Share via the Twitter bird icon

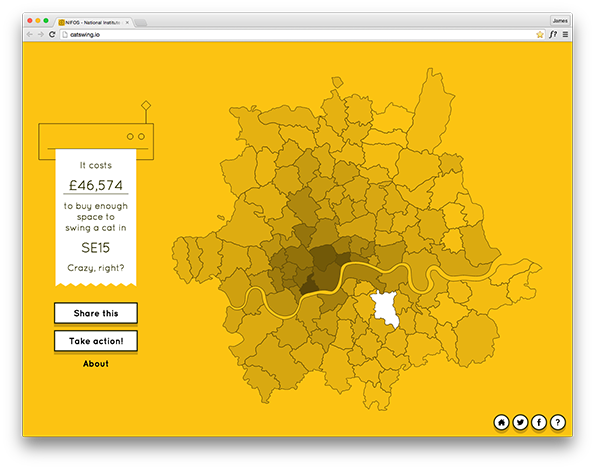pyautogui.click(x=520, y=422)
